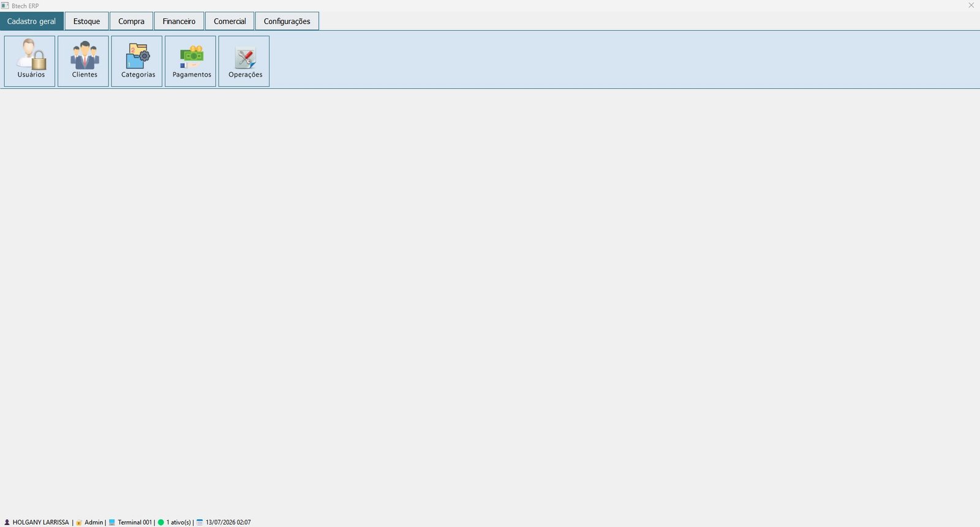Screen dimensions: 980x527
Task: Open the Clientes customers icon
Action: [83, 61]
